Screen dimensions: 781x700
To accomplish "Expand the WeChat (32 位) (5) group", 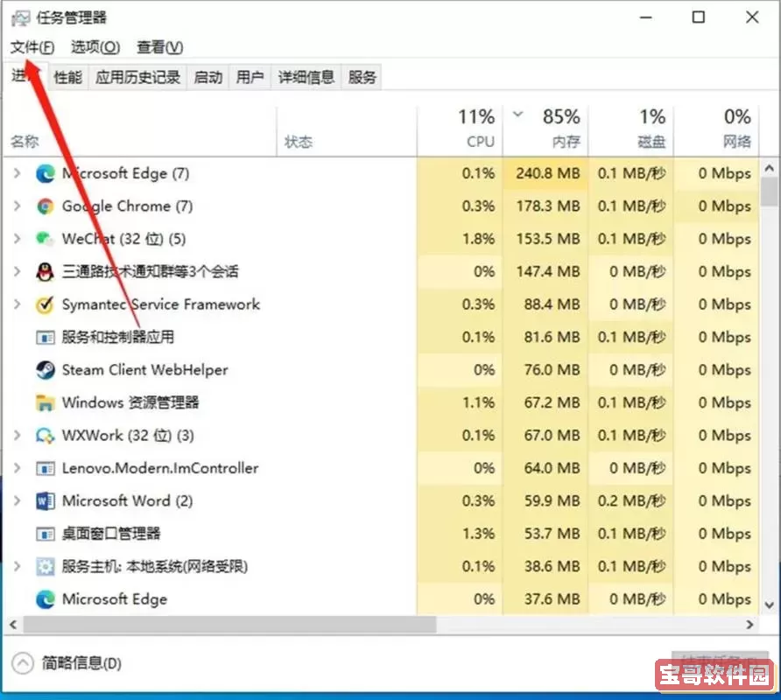I will tap(17, 239).
